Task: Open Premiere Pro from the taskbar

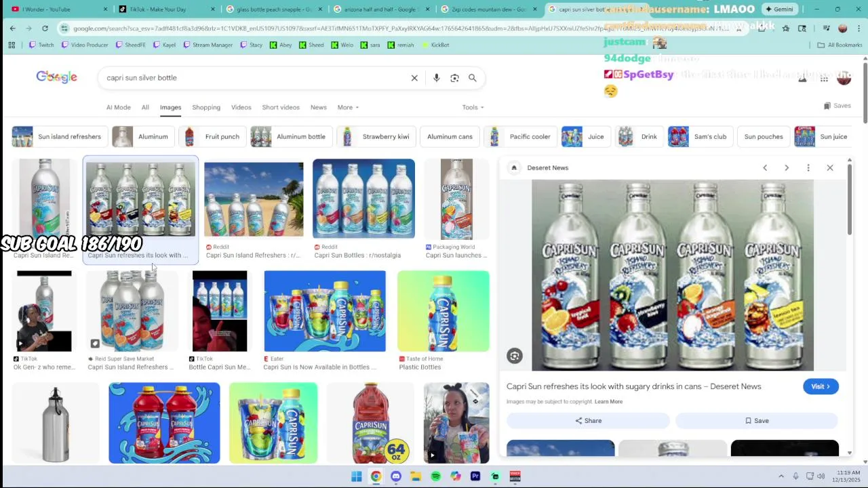Action: point(475,476)
